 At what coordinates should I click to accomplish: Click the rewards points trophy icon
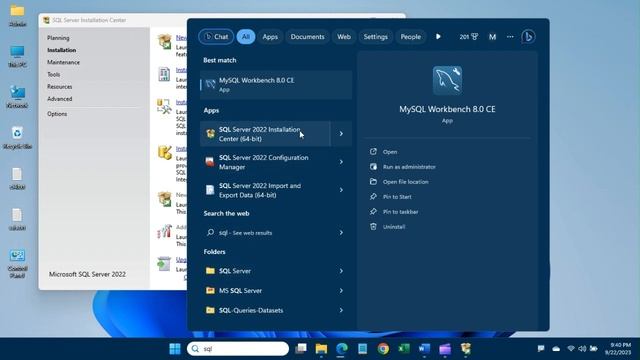(x=475, y=37)
